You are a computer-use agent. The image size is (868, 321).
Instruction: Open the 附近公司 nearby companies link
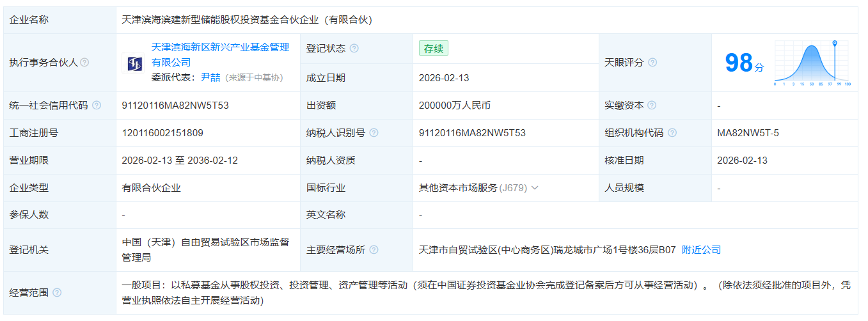click(701, 250)
